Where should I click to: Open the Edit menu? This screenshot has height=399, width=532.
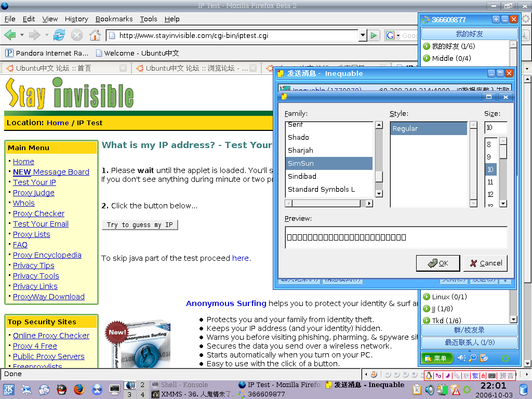click(x=29, y=19)
